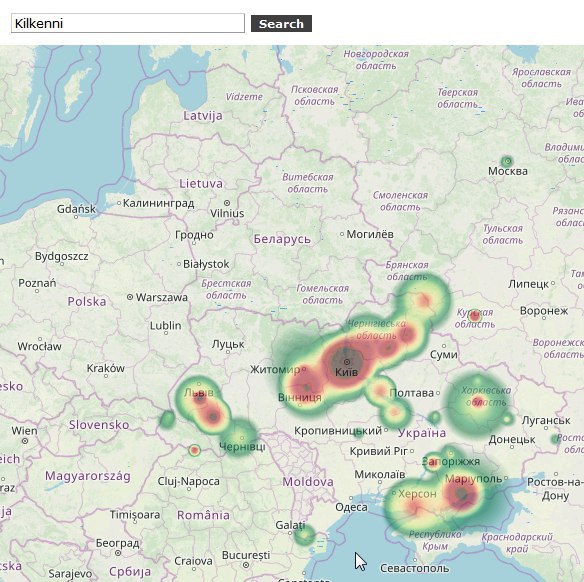The width and height of the screenshot is (584, 582).
Task: Click the Брянская область region label
Action: click(407, 271)
